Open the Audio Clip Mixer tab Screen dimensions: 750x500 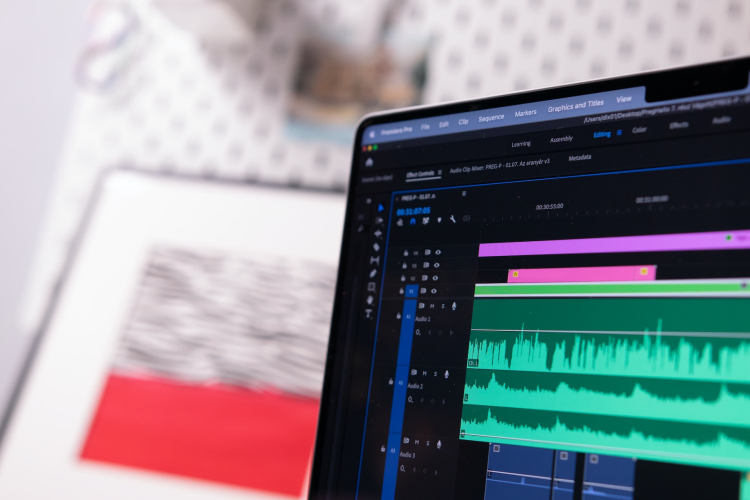[499, 165]
